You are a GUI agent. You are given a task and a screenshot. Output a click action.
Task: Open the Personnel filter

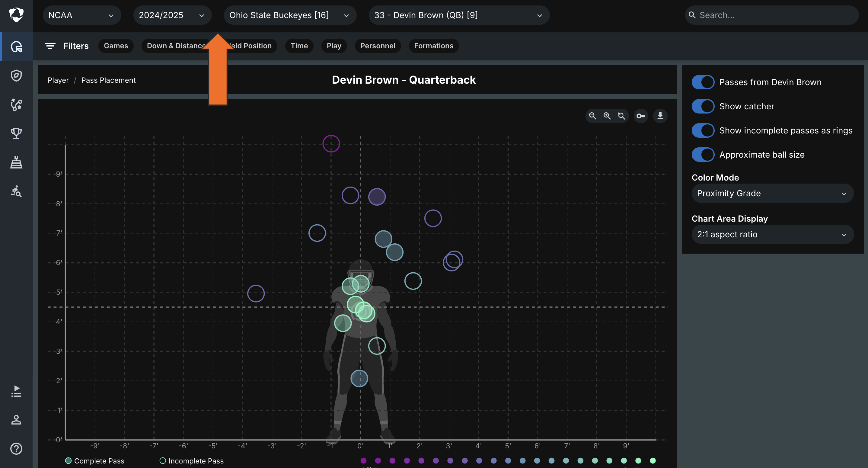(x=378, y=46)
